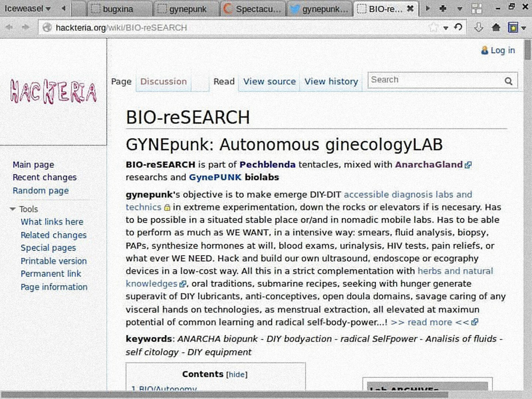Viewport: 532px width, 399px height.
Task: Open the Downloads arrow icon
Action: 478,27
